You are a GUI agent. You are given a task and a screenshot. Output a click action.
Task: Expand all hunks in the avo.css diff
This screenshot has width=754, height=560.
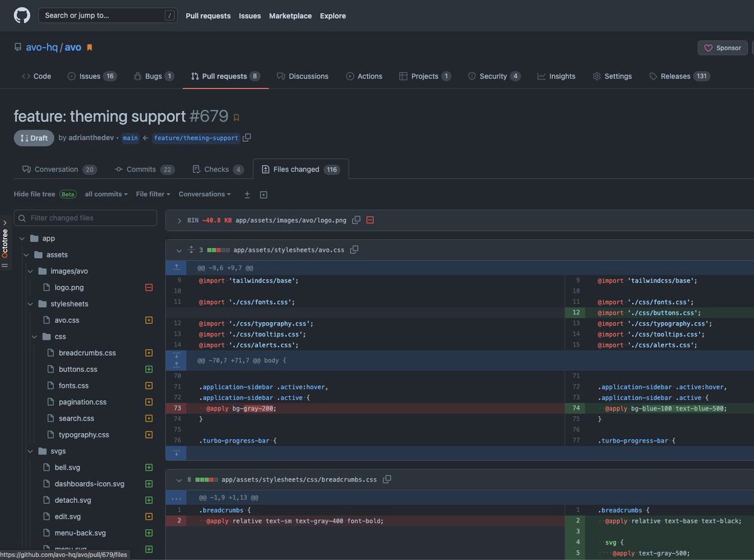click(191, 250)
